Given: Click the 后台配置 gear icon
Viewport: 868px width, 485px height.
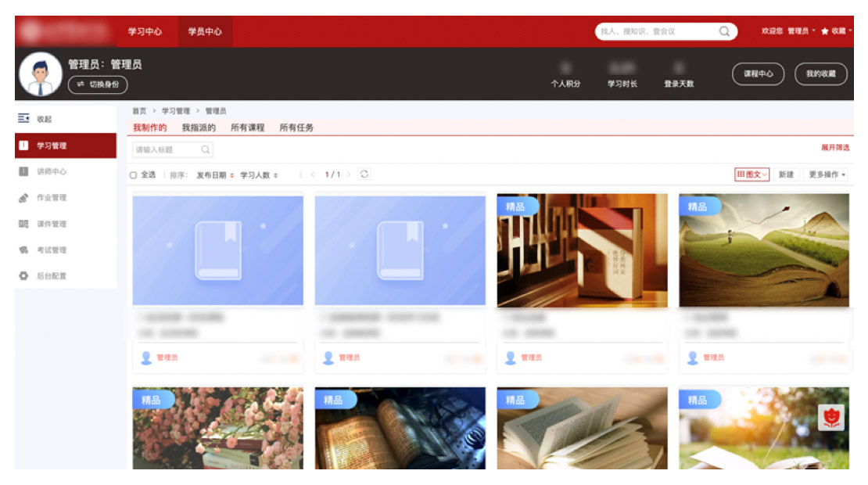Looking at the screenshot, I should point(23,276).
